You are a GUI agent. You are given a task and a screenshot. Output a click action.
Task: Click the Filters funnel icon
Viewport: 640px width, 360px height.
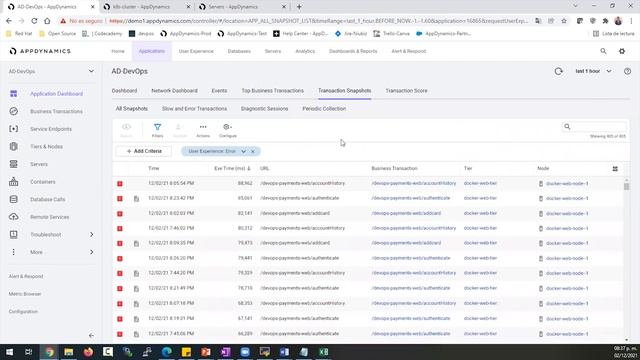[157, 127]
